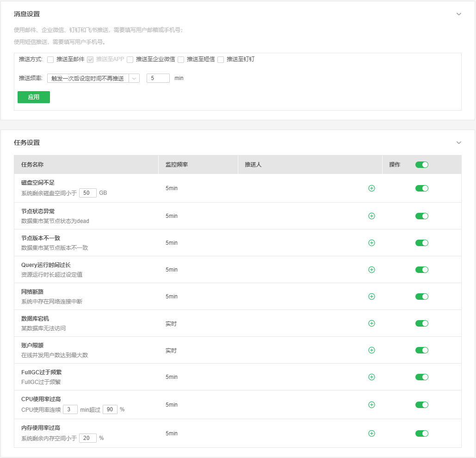The image size is (476, 458).
Task: Add a recipient for 节点版本不一致 task
Action: click(x=371, y=243)
